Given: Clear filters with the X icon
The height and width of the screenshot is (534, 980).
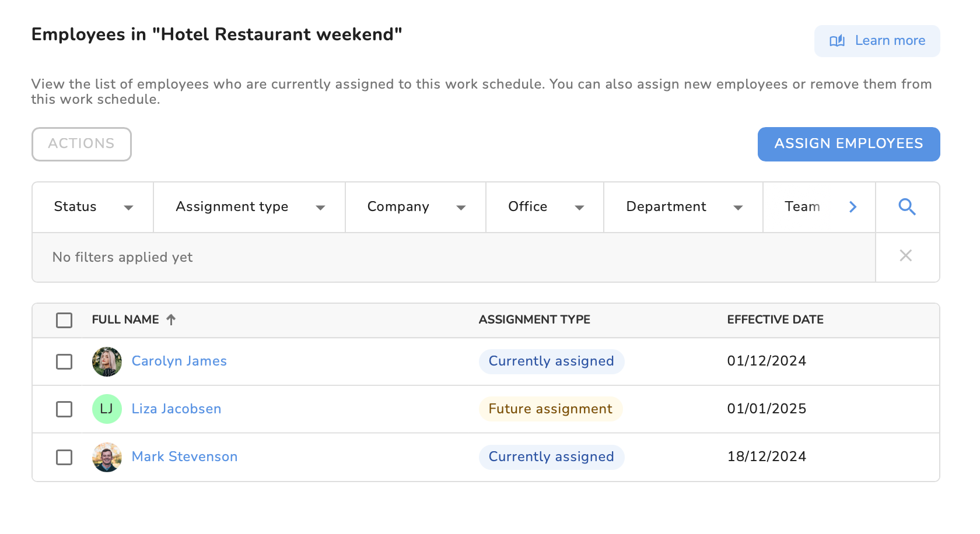Looking at the screenshot, I should tap(905, 255).
